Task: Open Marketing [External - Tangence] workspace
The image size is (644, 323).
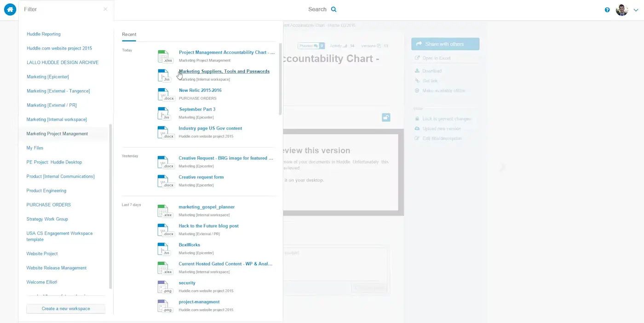Action: point(58,91)
